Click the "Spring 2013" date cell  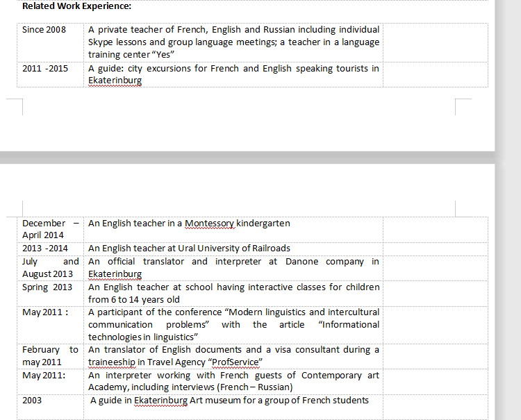click(47, 287)
